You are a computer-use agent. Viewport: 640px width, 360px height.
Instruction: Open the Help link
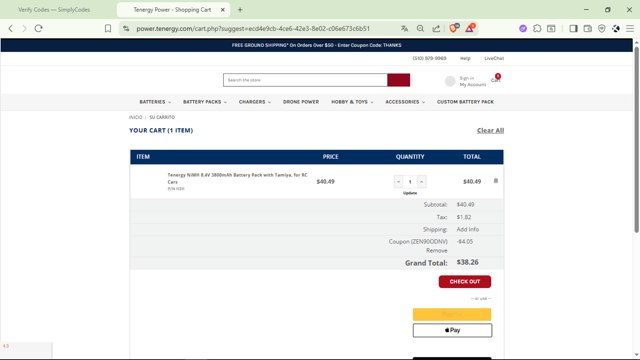click(x=465, y=58)
